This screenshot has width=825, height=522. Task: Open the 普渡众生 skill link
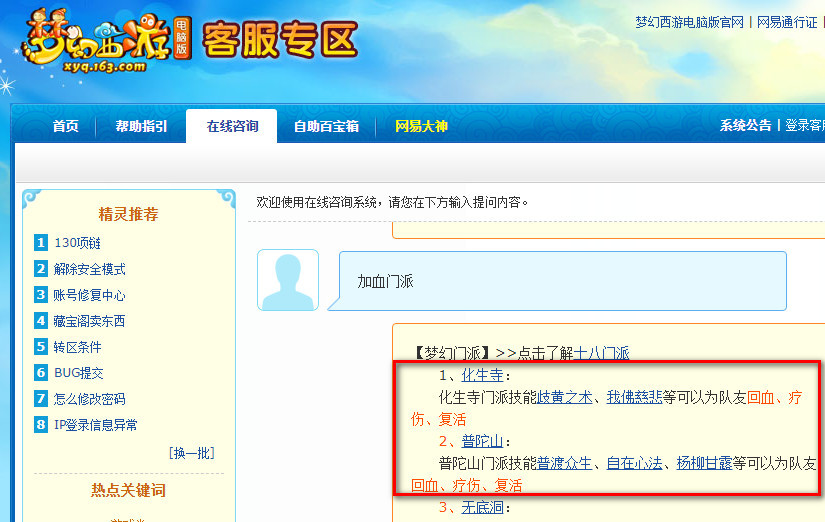(565, 463)
